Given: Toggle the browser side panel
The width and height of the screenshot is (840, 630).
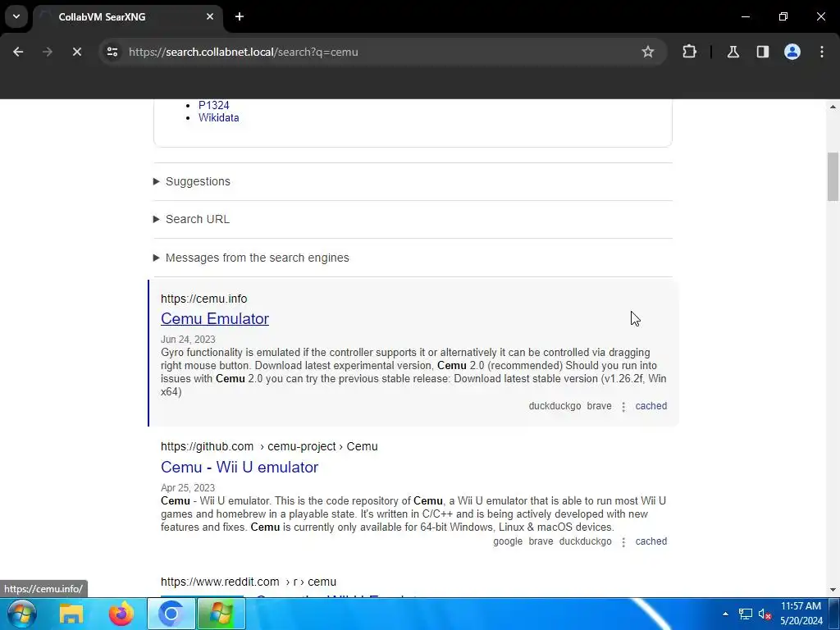Looking at the screenshot, I should 762,52.
